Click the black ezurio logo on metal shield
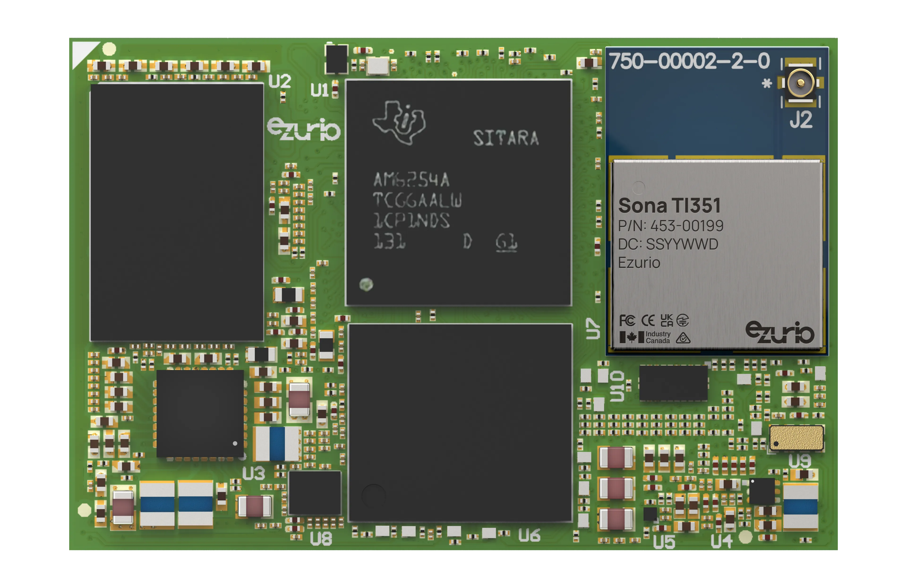907x588 pixels. pyautogui.click(x=780, y=332)
